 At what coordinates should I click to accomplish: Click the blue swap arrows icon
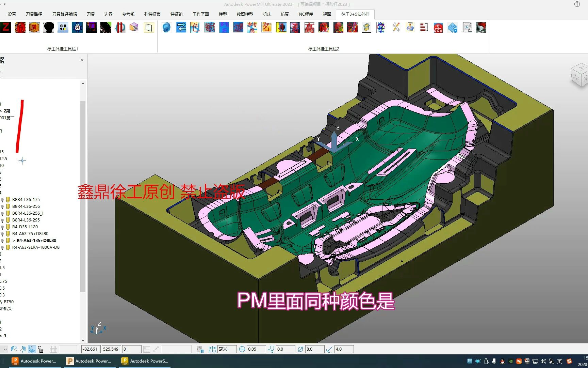pyautogui.click(x=181, y=27)
